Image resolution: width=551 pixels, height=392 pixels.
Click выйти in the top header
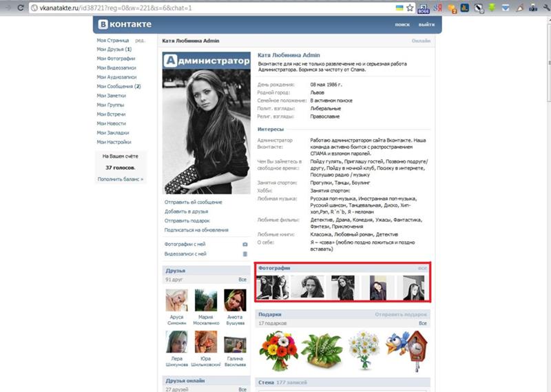[x=426, y=25]
